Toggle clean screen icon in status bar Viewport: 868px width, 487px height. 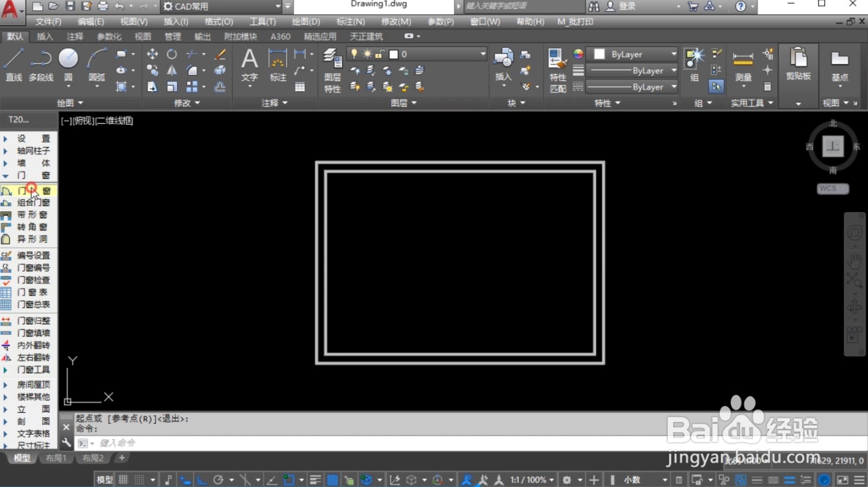pos(843,480)
